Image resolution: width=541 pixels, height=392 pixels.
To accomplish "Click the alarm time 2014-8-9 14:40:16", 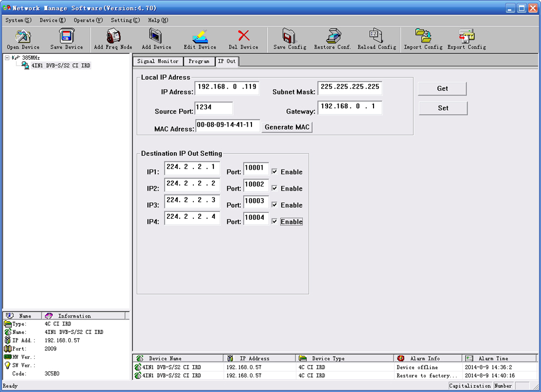I will [490, 376].
